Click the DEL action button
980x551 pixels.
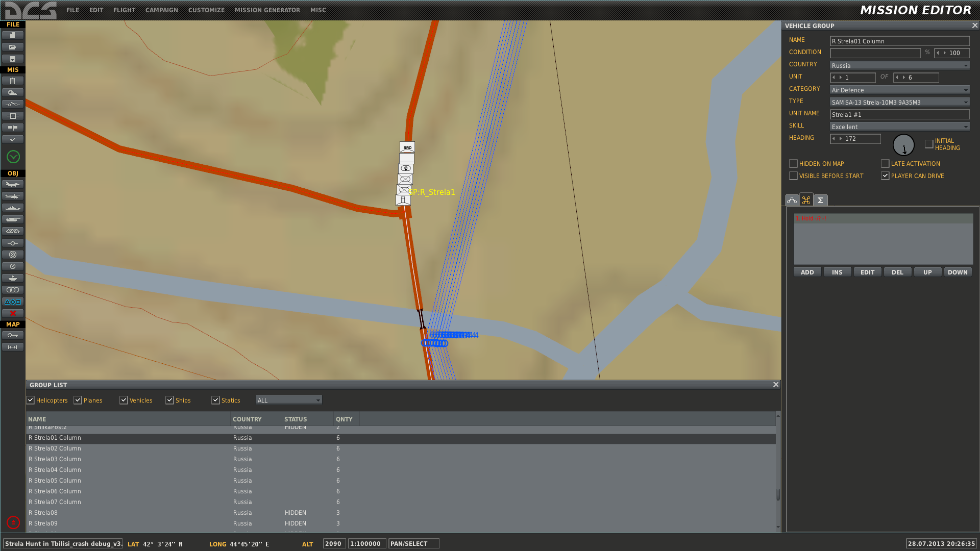[x=897, y=272]
